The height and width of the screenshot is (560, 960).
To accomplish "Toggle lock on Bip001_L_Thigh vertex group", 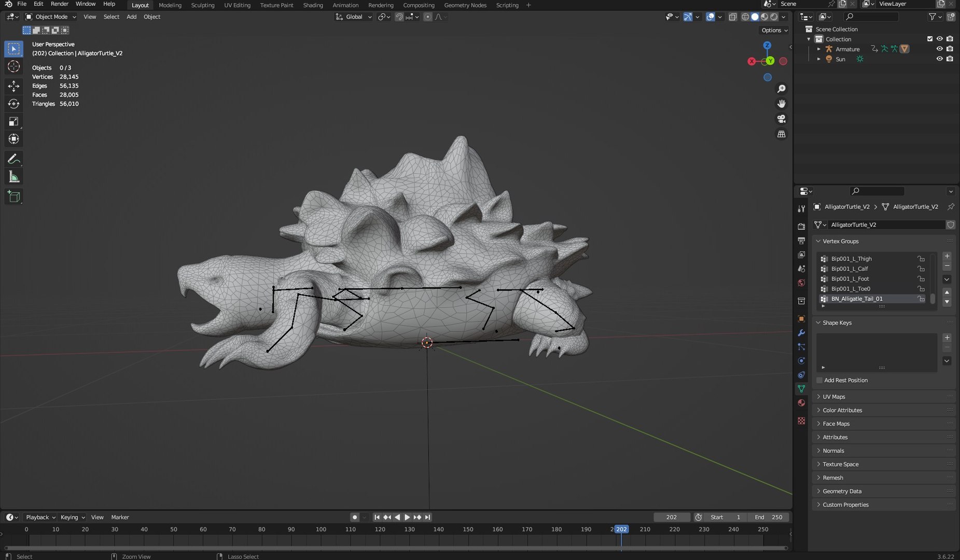I will tap(921, 259).
